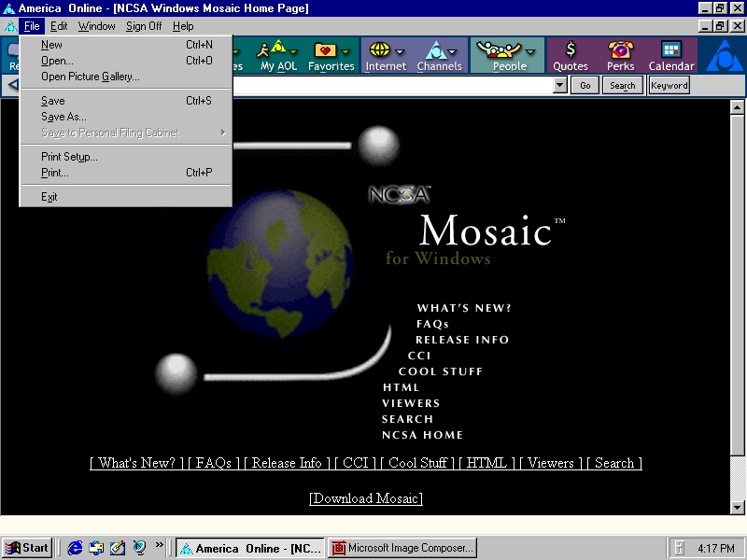Click the Channels toolbar icon
Viewport: 747px width, 560px height.
point(434,49)
